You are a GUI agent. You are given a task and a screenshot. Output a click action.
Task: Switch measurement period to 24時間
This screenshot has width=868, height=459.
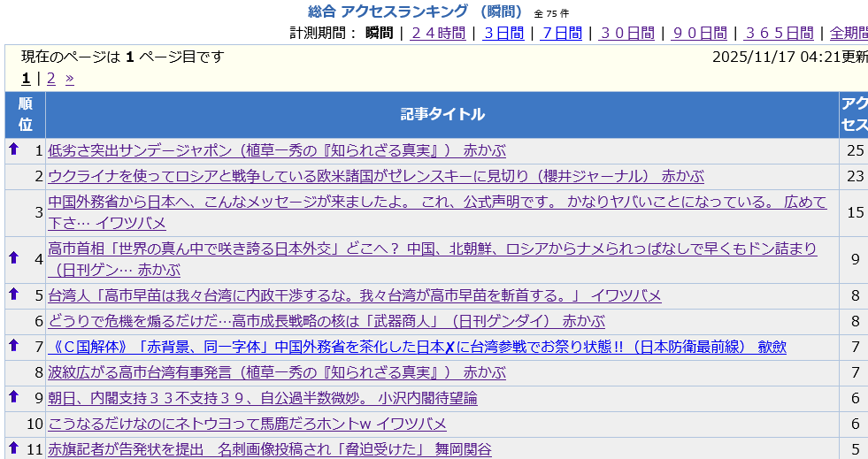point(437,34)
